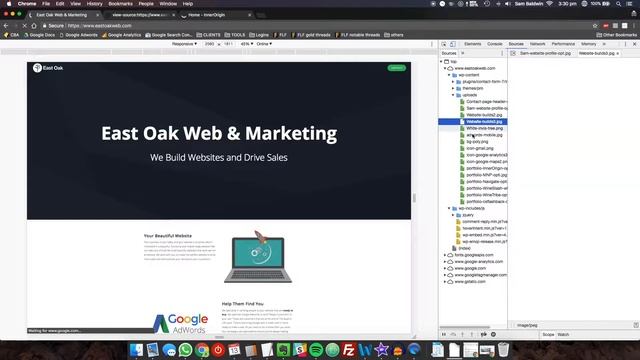
Task: Expand the themes/pro folder
Action: pyautogui.click(x=453, y=88)
